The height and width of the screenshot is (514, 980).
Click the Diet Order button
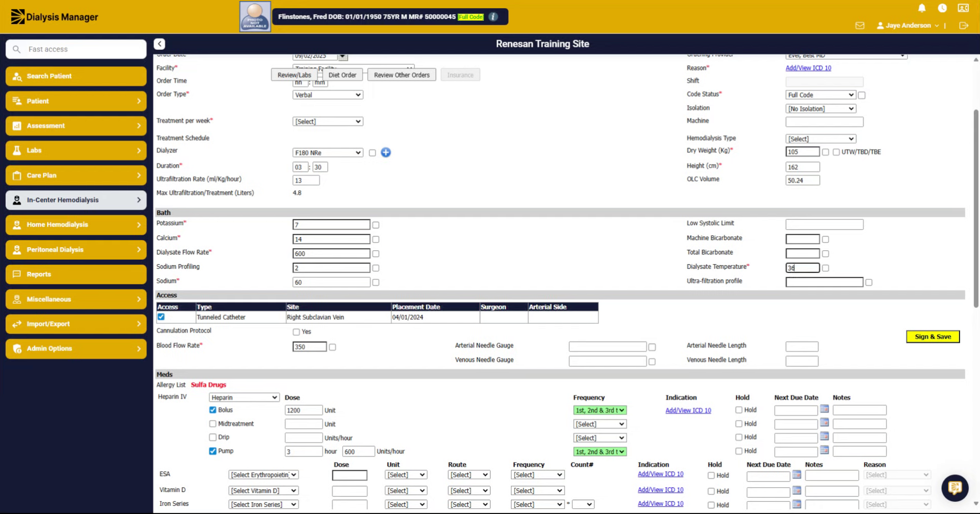pos(342,75)
